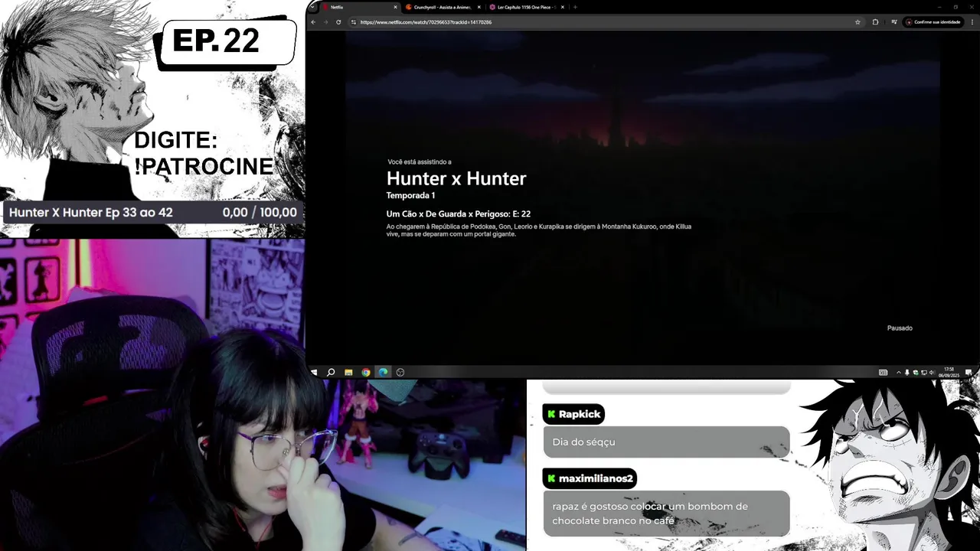The width and height of the screenshot is (980, 551).
Task: Click the Hunter X Hunter Ep 33 ao 42 goal label
Action: [x=91, y=213]
